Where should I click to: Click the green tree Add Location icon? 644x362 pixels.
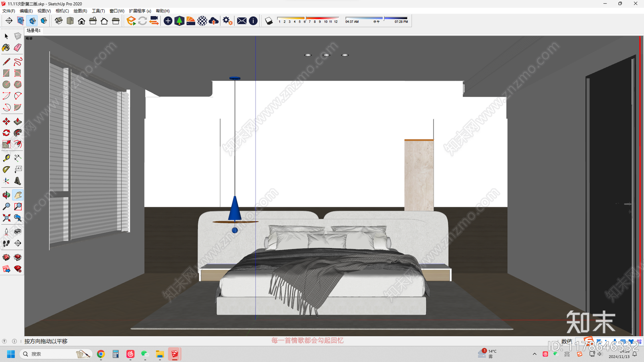coord(180,21)
